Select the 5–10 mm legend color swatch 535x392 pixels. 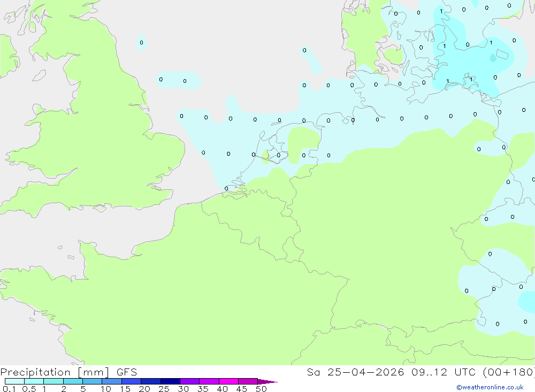coord(93,381)
